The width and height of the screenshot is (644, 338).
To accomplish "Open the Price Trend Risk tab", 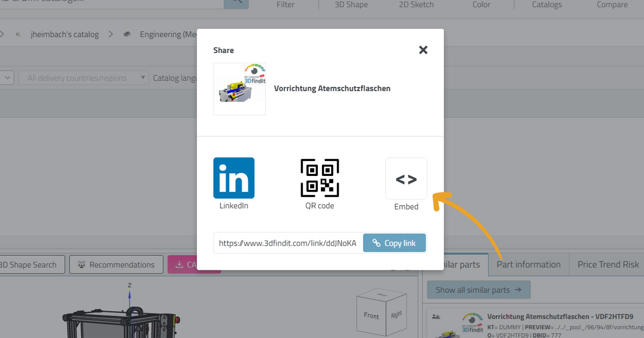I will [608, 264].
